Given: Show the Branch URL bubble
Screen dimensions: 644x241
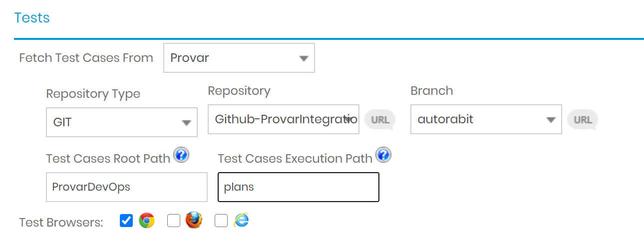Looking at the screenshot, I should pyautogui.click(x=583, y=120).
